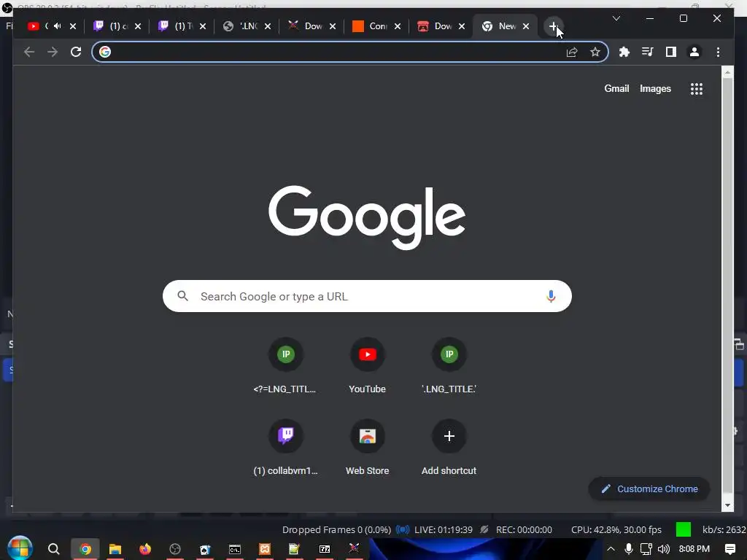The image size is (747, 560).
Task: Toggle the Chrome side panel
Action: click(671, 52)
